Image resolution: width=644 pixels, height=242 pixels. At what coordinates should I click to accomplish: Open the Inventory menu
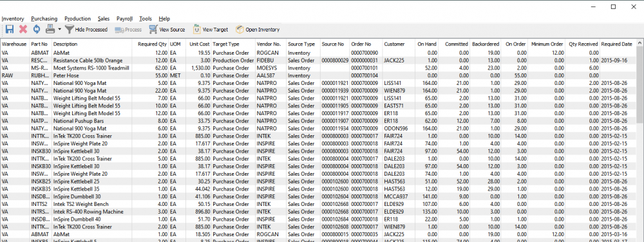(x=13, y=19)
